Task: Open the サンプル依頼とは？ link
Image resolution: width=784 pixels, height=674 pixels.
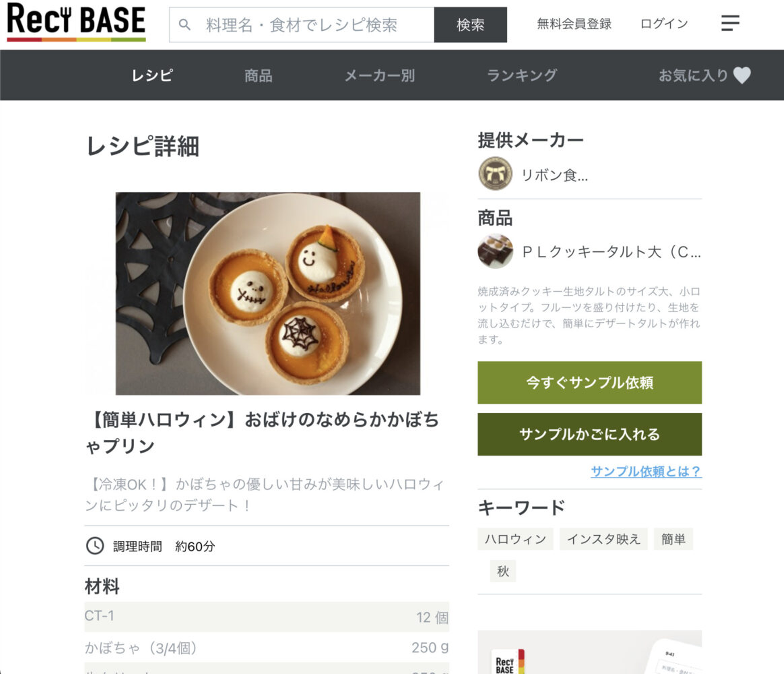Action: pyautogui.click(x=646, y=471)
